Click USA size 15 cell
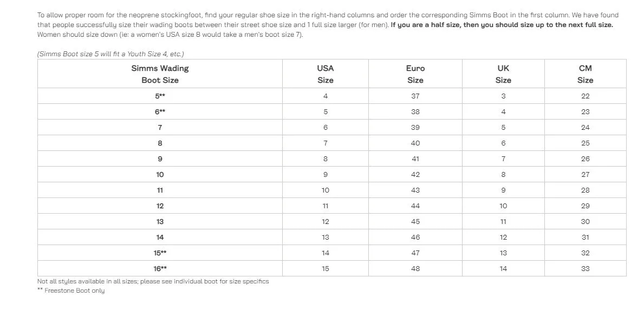 (326, 269)
